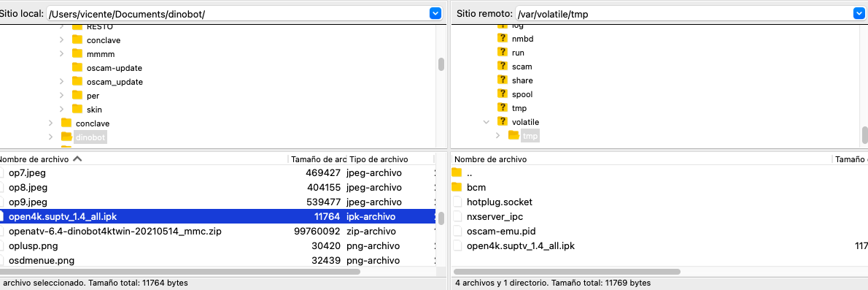Select the remote spool folder
The image size is (868, 290).
point(522,94)
